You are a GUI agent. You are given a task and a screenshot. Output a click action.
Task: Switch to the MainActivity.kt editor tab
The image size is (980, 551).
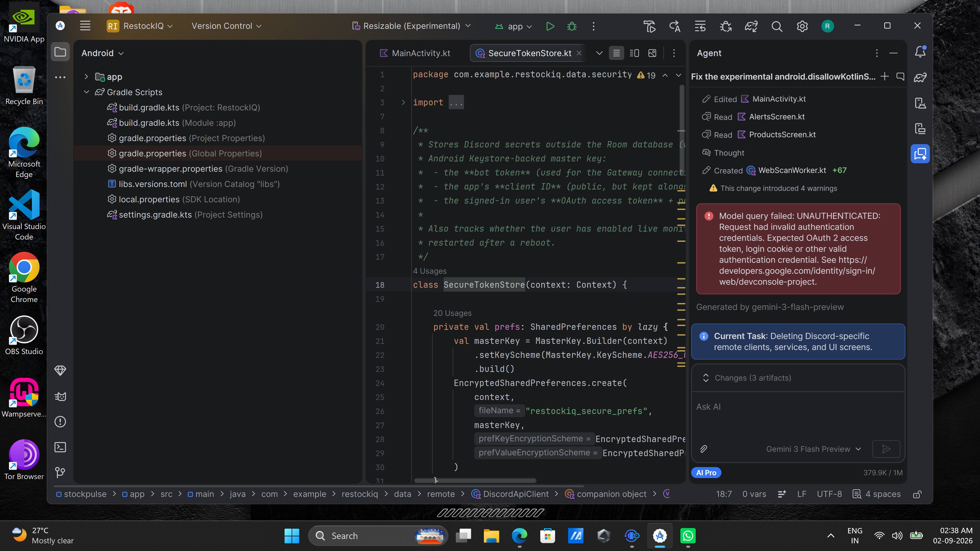pos(415,53)
